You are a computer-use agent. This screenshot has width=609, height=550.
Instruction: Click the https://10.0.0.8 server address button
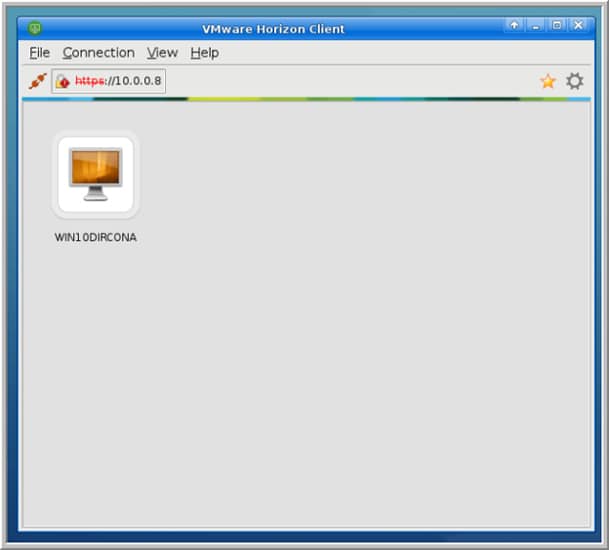(108, 81)
